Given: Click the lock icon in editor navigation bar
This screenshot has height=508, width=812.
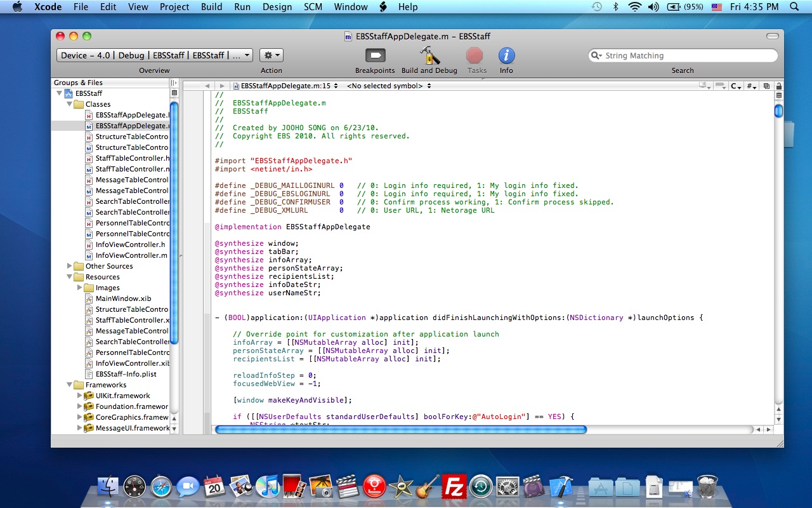Looking at the screenshot, I should (x=779, y=86).
